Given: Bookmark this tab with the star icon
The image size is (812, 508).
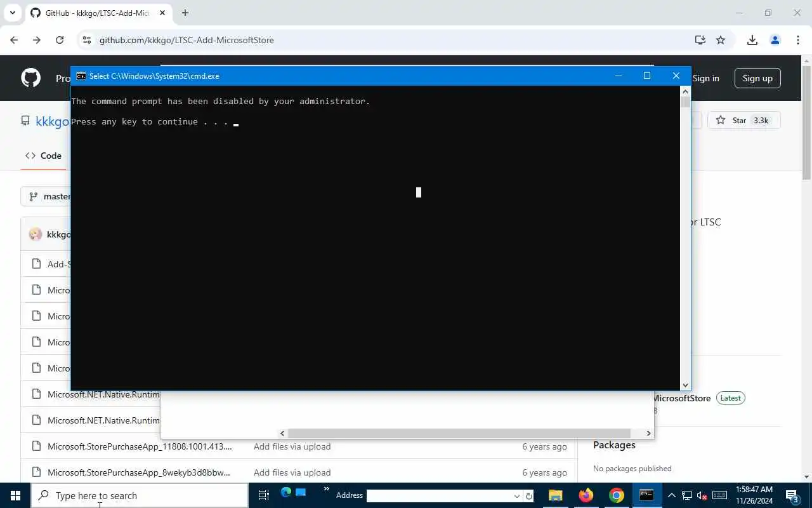Looking at the screenshot, I should coord(721,40).
